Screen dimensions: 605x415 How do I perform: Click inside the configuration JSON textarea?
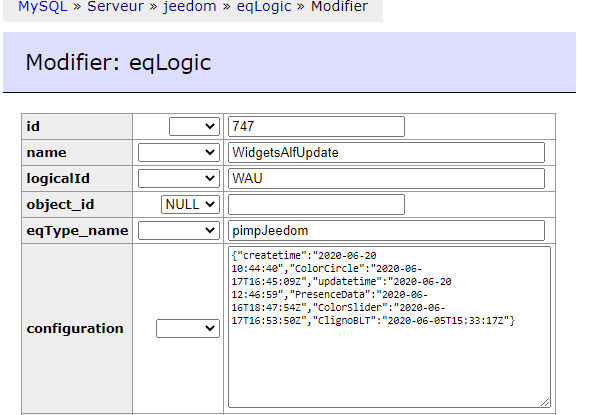(389, 327)
